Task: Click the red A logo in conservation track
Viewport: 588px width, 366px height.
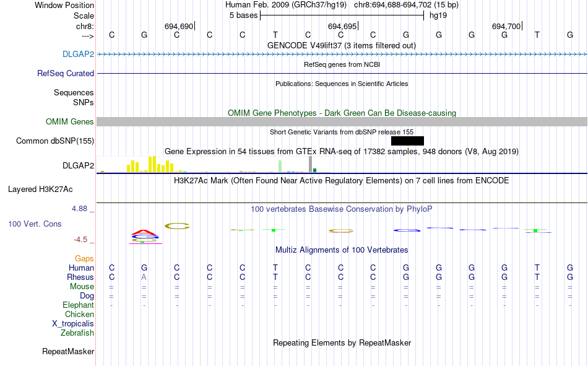Action: tap(144, 232)
